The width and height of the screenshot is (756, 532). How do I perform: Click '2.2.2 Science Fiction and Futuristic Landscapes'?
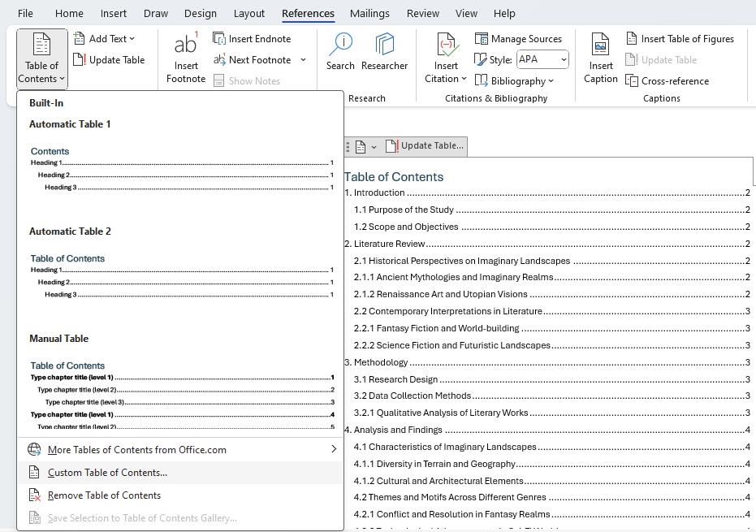click(552, 345)
